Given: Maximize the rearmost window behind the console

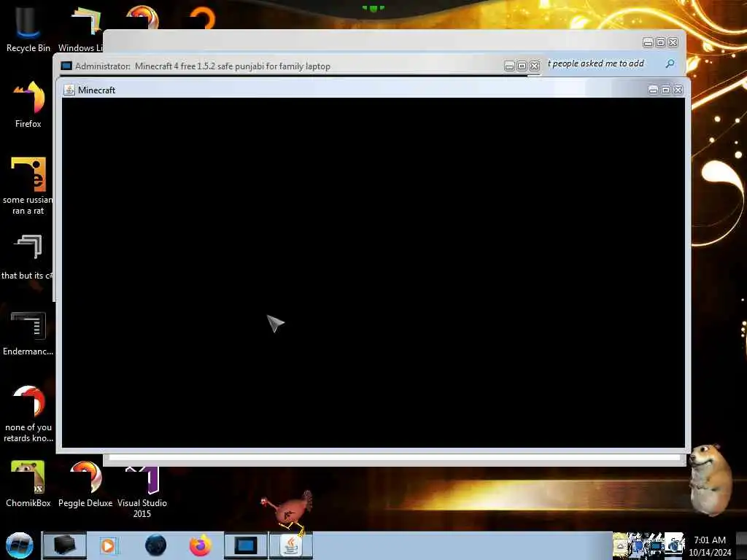Looking at the screenshot, I should [x=660, y=43].
